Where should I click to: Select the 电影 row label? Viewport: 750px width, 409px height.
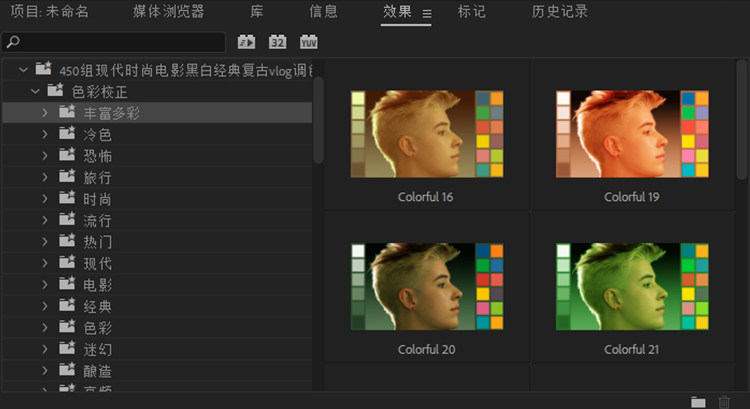98,286
